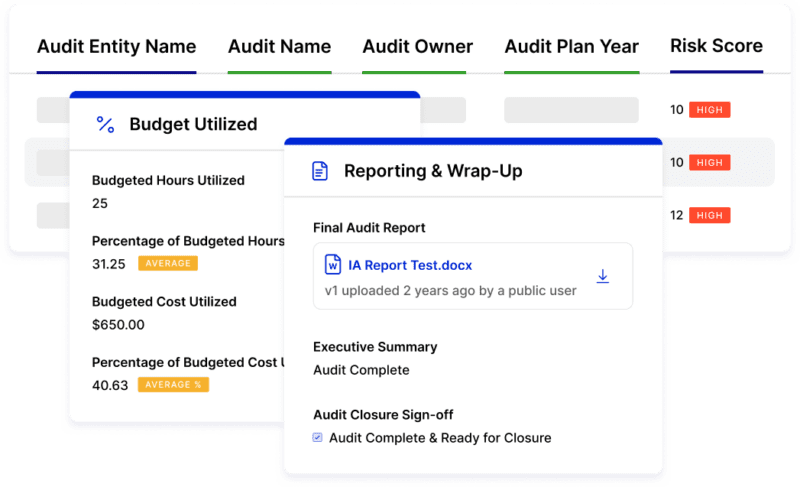Click the Budgeted Cost Utilized label
This screenshot has width=800, height=487.
pos(164,301)
